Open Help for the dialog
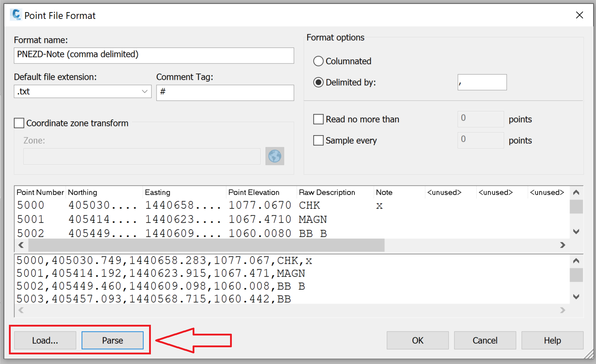Viewport: 596px width, 364px height. (552, 340)
